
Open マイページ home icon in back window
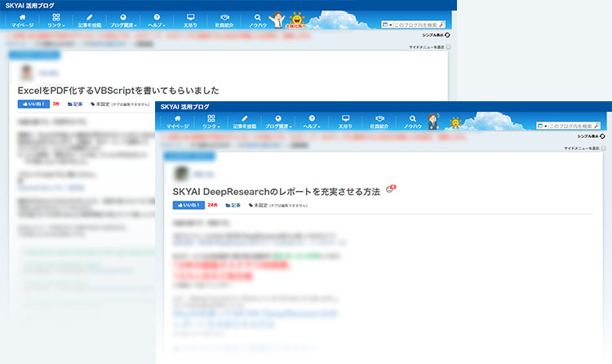pos(22,20)
